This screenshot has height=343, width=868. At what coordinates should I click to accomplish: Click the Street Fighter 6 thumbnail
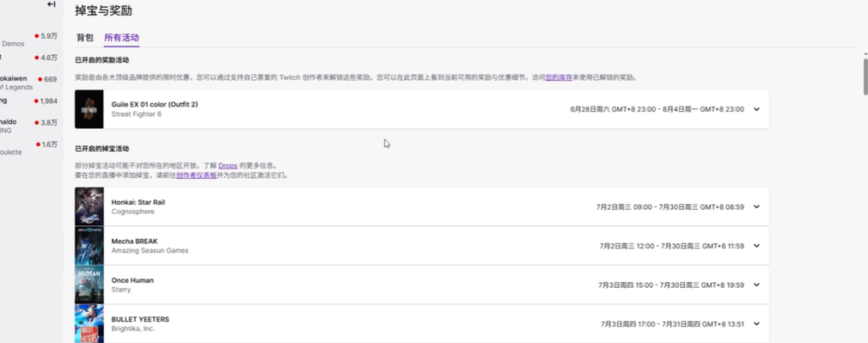point(89,109)
